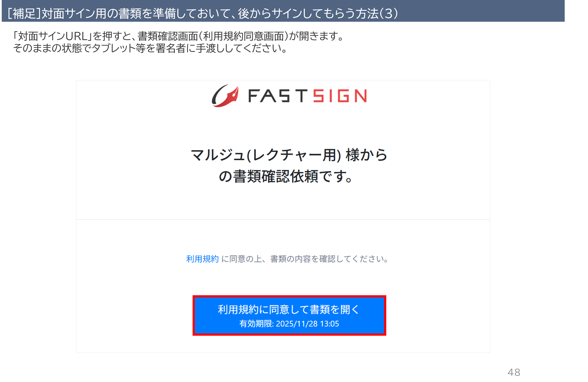Click the page number 48
This screenshot has height=382, width=588.
(514, 372)
